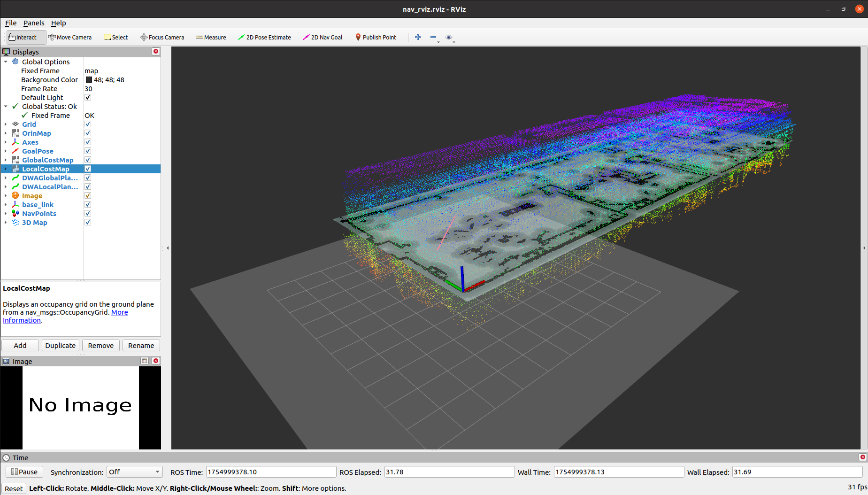Click the Global Options gear icon

coord(15,62)
